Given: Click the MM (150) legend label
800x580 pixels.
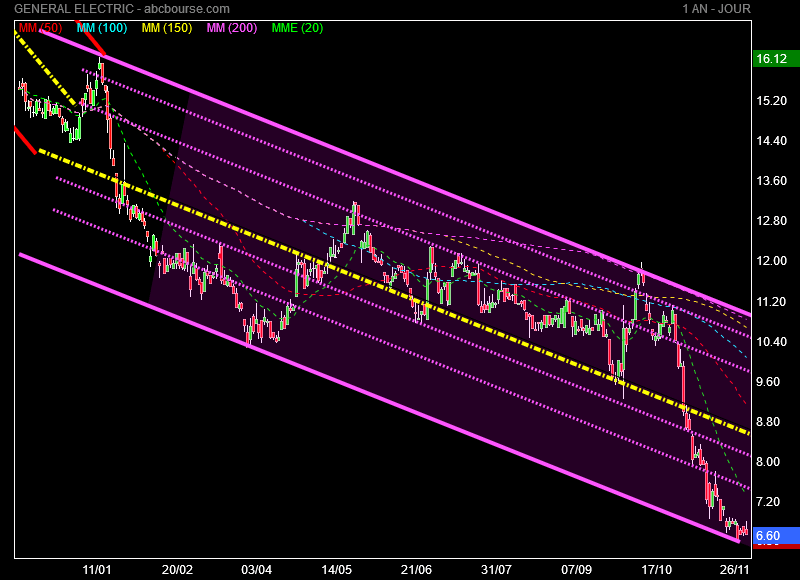Looking at the screenshot, I should point(167,28).
